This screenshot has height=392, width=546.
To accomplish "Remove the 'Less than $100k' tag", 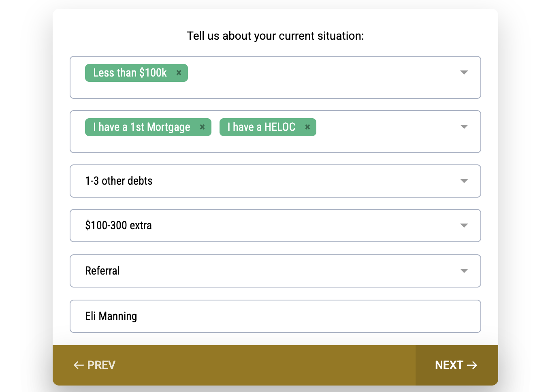I will tap(179, 73).
